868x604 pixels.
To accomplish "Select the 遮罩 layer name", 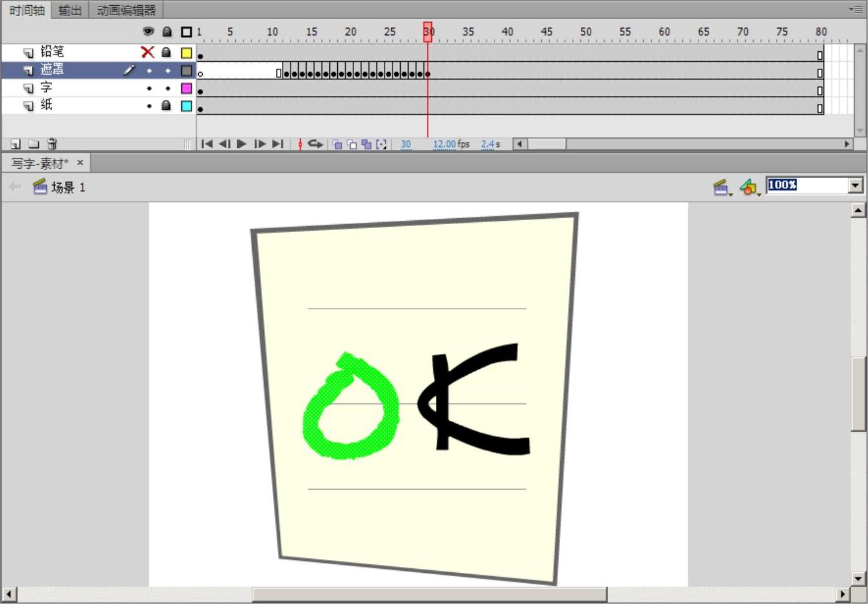I will coord(52,69).
